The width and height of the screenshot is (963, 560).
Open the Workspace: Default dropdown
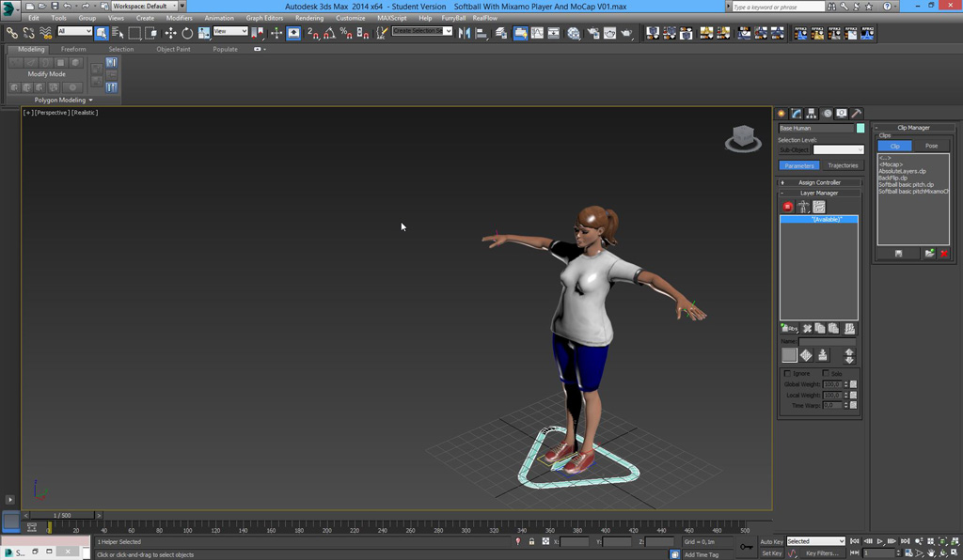click(145, 7)
